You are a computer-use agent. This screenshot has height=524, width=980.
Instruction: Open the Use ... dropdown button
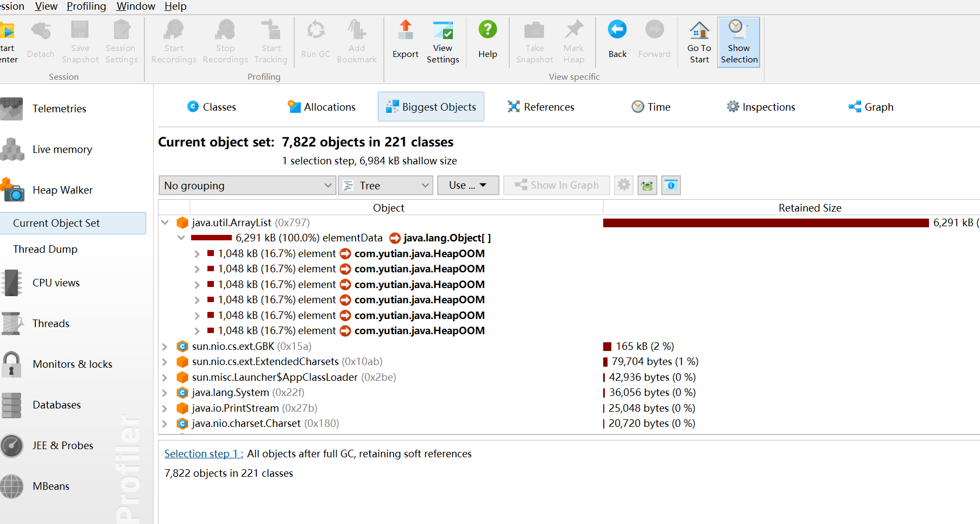tap(467, 186)
